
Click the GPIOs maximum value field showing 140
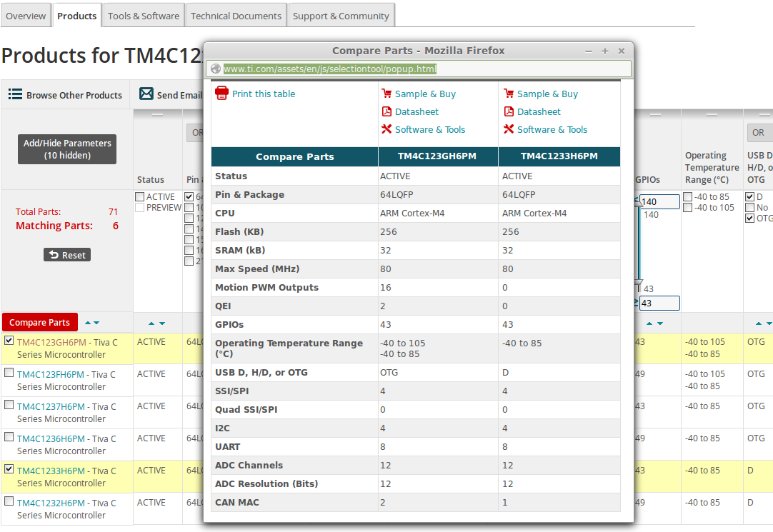(x=659, y=201)
